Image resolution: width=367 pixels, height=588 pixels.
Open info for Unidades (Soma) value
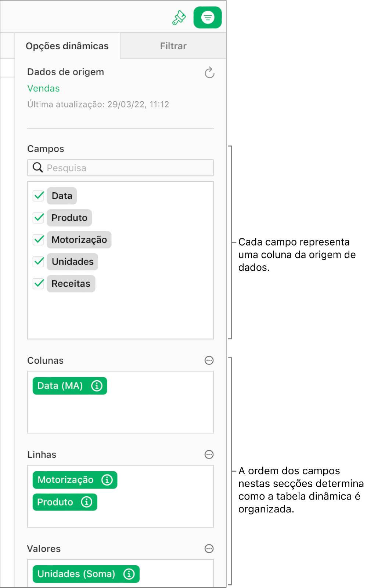(129, 574)
